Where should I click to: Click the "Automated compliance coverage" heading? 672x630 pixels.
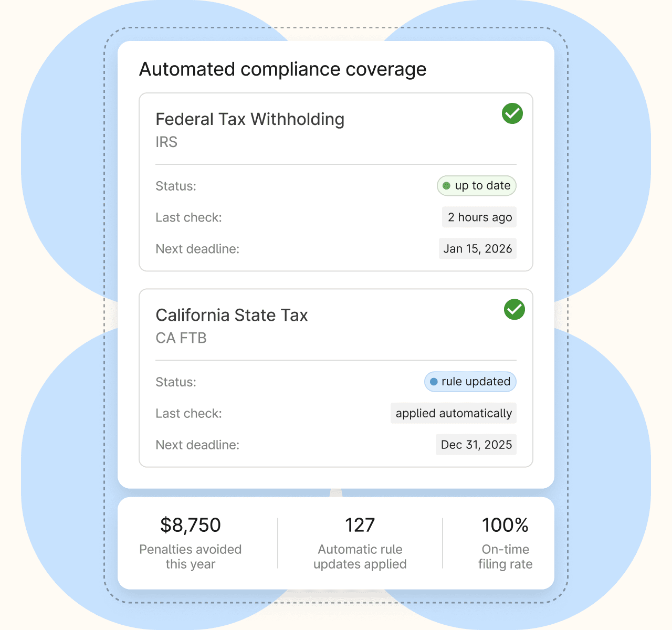[x=282, y=69]
